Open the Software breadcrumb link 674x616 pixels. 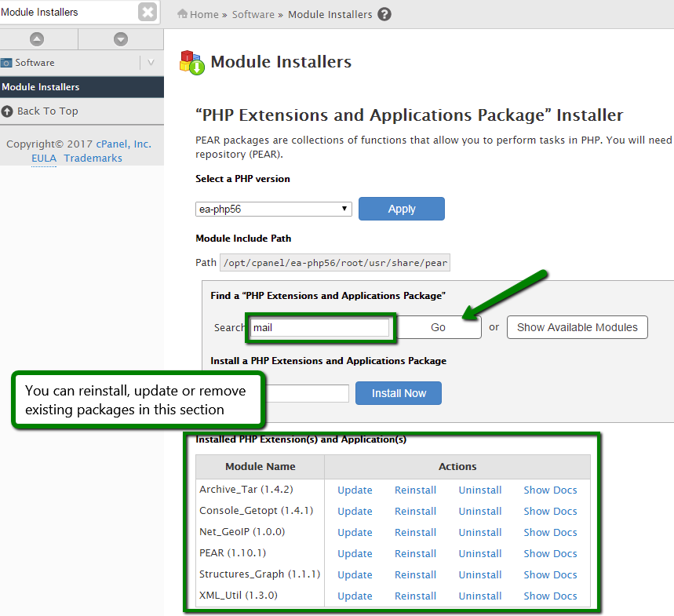253,15
